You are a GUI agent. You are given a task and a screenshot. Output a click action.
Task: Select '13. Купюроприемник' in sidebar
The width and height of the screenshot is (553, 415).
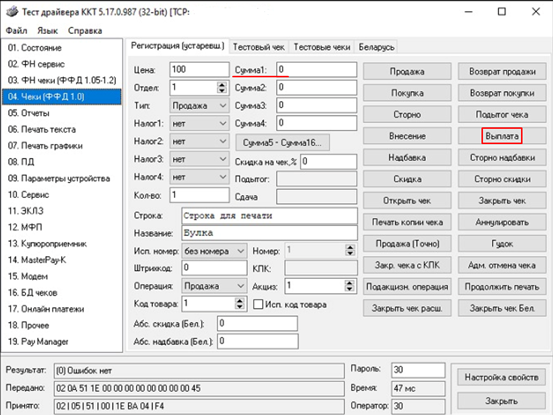click(x=62, y=243)
